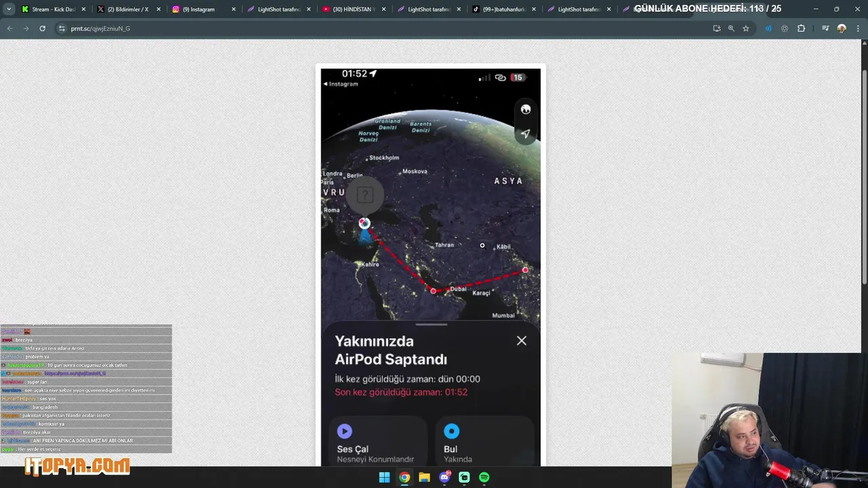This screenshot has width=868, height=488.
Task: Click the Son kez görüldüğü zaman red text
Action: pyautogui.click(x=401, y=392)
